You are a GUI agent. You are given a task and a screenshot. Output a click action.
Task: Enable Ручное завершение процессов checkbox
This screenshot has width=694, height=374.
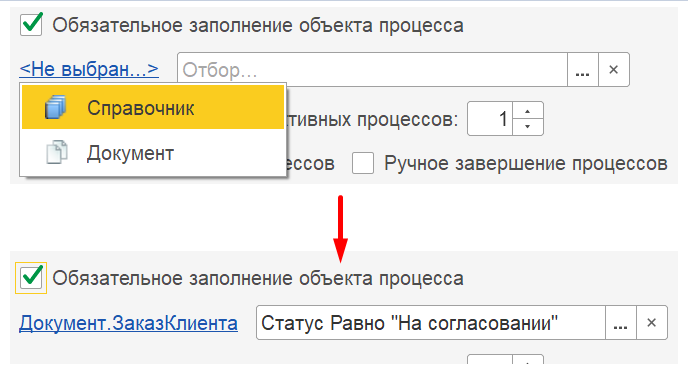(x=362, y=163)
